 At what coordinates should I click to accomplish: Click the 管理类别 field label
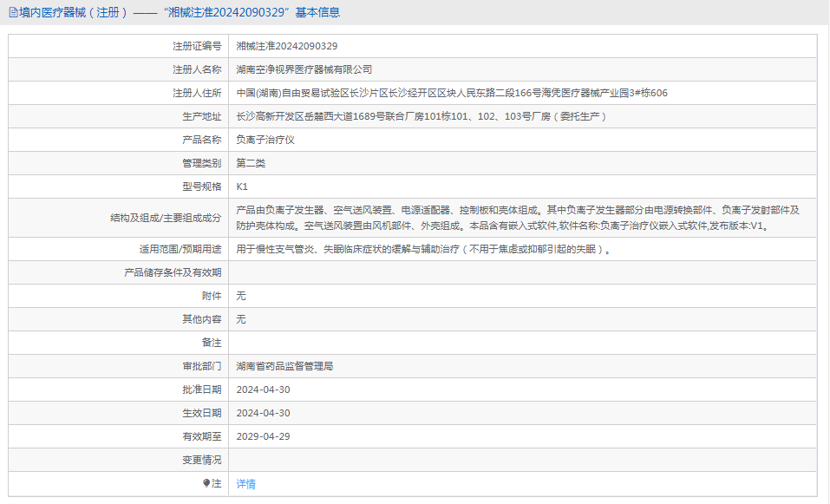tap(202, 163)
